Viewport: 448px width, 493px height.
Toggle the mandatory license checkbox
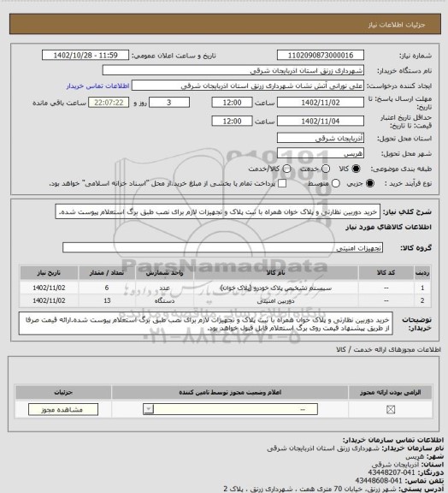point(391,409)
